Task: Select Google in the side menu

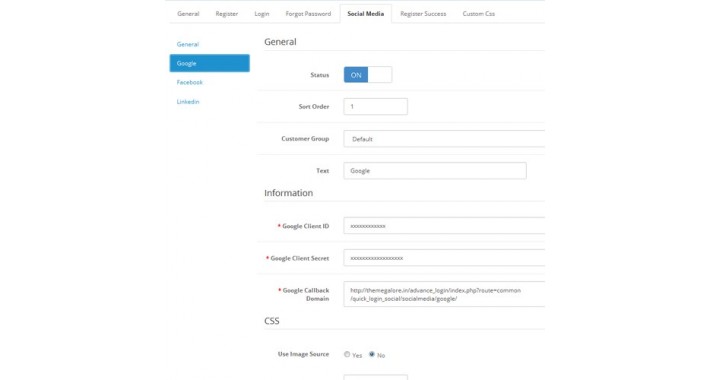Action: click(209, 63)
